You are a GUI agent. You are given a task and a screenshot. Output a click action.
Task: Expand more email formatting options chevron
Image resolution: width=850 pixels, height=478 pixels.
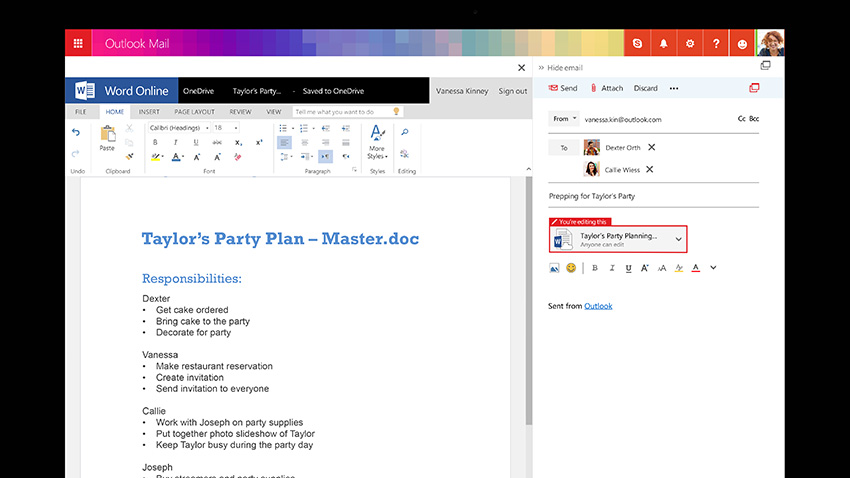click(713, 267)
